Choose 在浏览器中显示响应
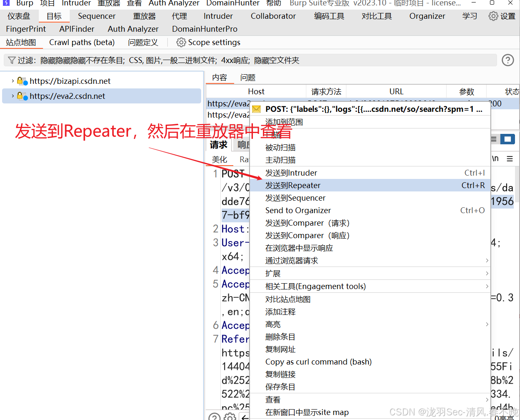Screen dimensions: 520x420 pyautogui.click(x=370, y=248)
